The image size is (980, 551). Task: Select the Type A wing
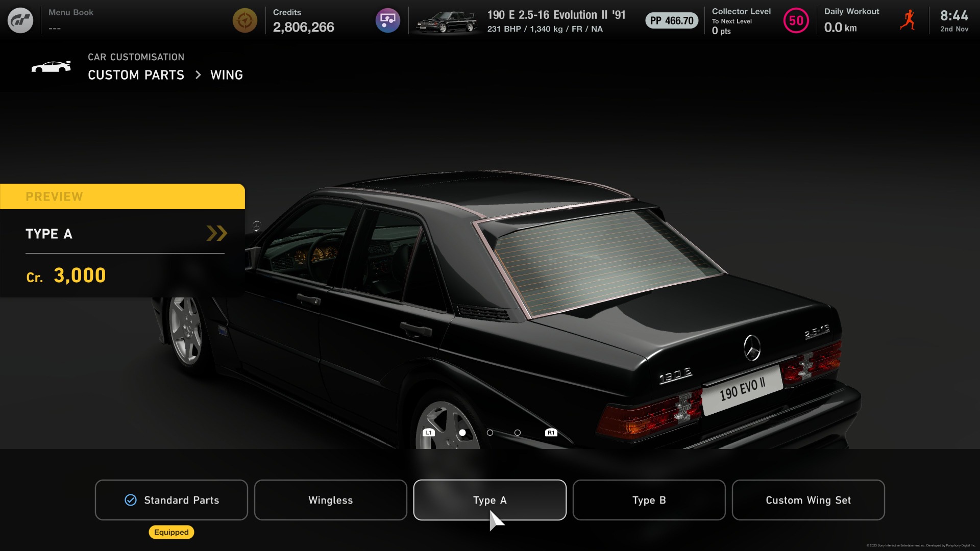[x=490, y=500]
